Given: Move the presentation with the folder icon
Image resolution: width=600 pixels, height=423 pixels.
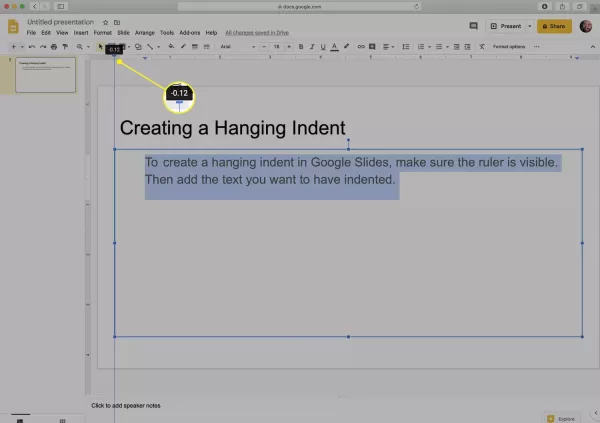Looking at the screenshot, I should coord(117,23).
